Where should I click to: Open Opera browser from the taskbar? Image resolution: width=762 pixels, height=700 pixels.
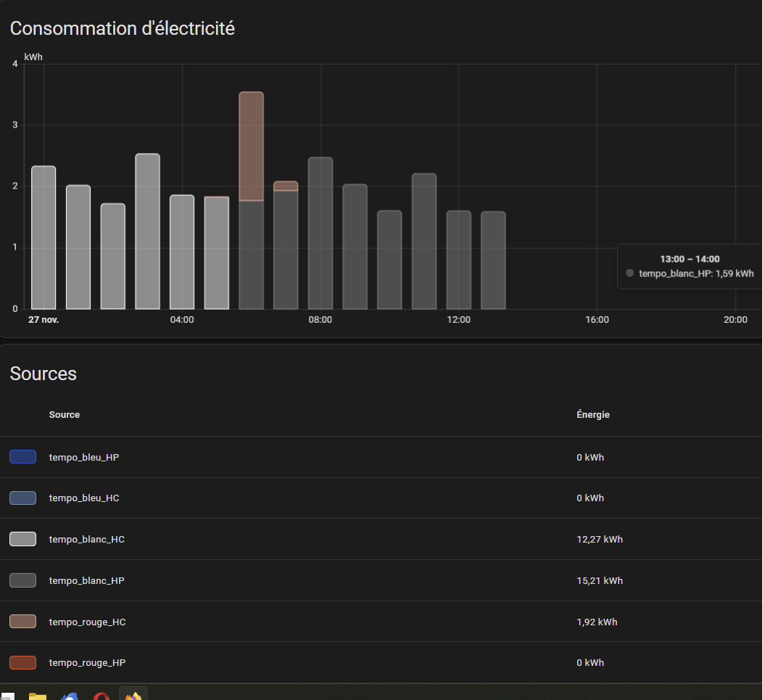coord(102,696)
